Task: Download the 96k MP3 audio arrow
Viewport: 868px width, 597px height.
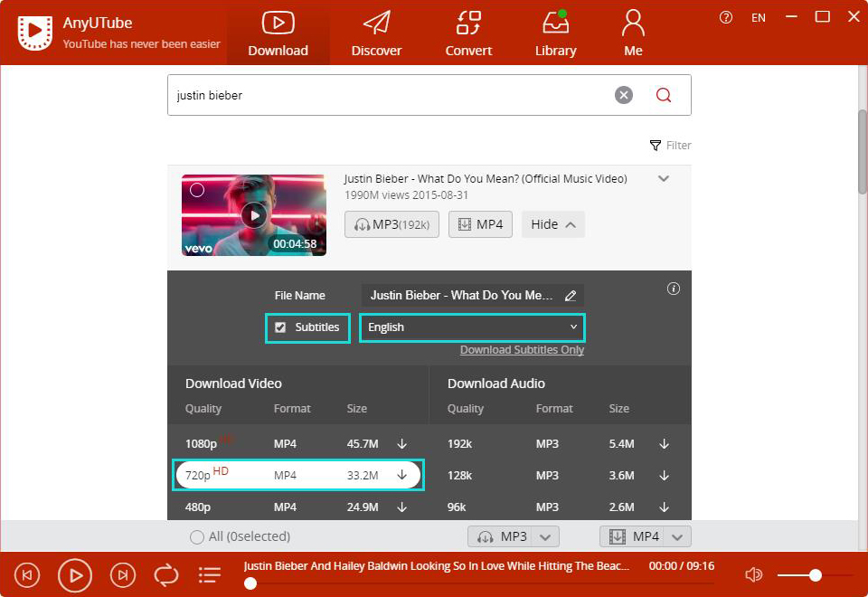Action: [x=665, y=507]
